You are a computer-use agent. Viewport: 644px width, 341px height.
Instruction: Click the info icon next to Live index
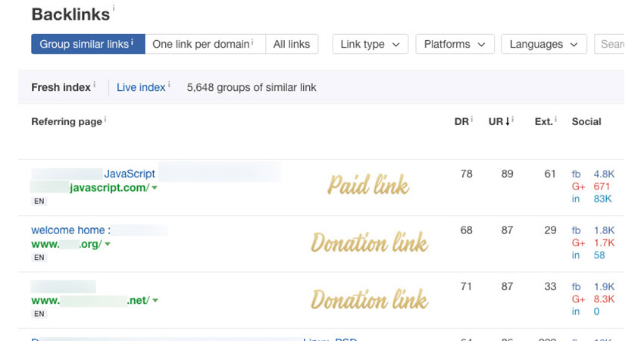click(169, 84)
